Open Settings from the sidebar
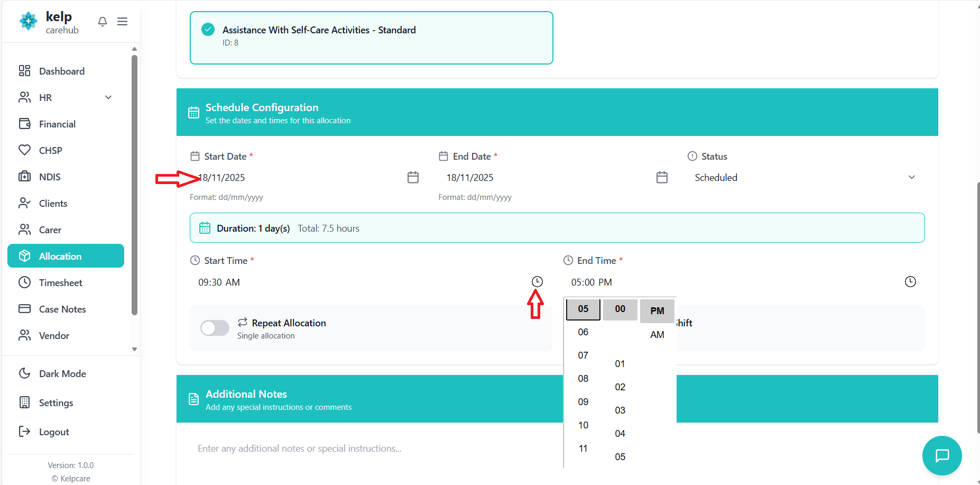The image size is (980, 485). (x=56, y=403)
